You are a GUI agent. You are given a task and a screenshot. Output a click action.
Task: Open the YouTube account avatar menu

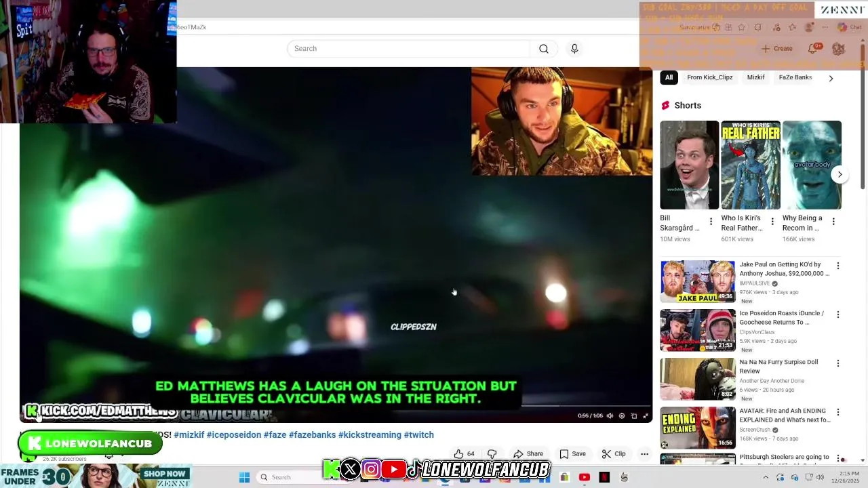pyautogui.click(x=839, y=49)
